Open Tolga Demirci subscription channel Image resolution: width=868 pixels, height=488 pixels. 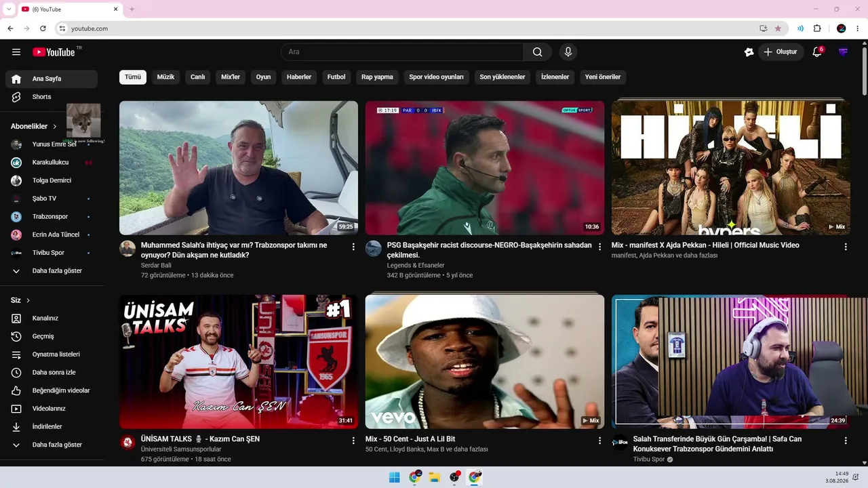click(x=52, y=180)
